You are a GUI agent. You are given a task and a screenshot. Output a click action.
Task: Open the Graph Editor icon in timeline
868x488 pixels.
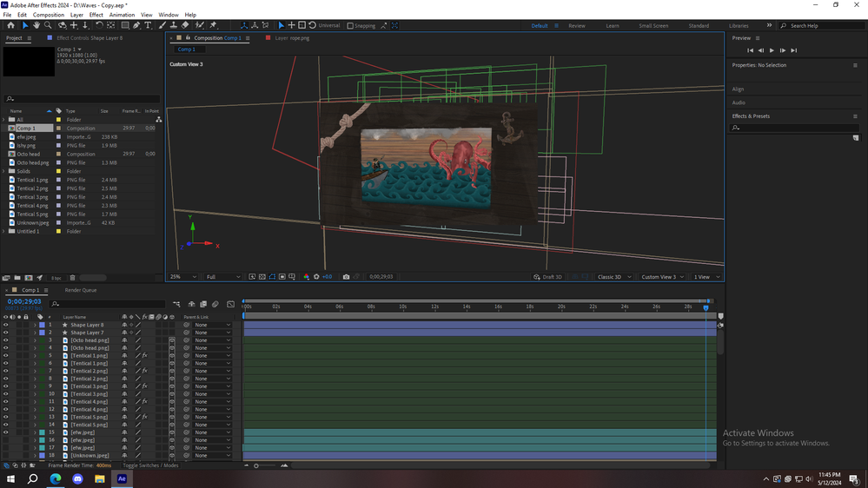pos(231,304)
